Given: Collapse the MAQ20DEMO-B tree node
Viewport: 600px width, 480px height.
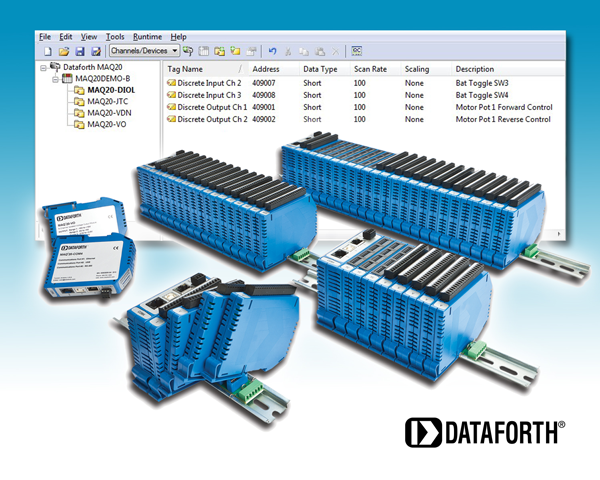Looking at the screenshot, I should click(55, 79).
